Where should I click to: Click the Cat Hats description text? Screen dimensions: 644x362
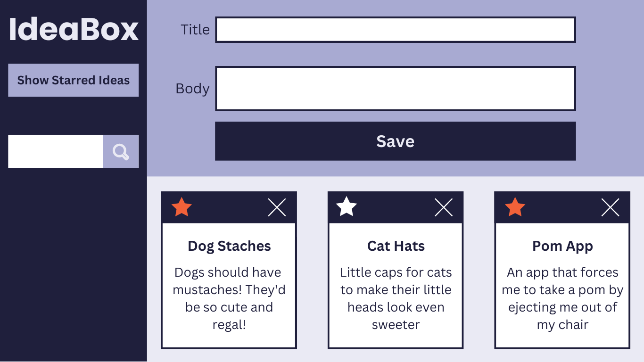pos(396,298)
